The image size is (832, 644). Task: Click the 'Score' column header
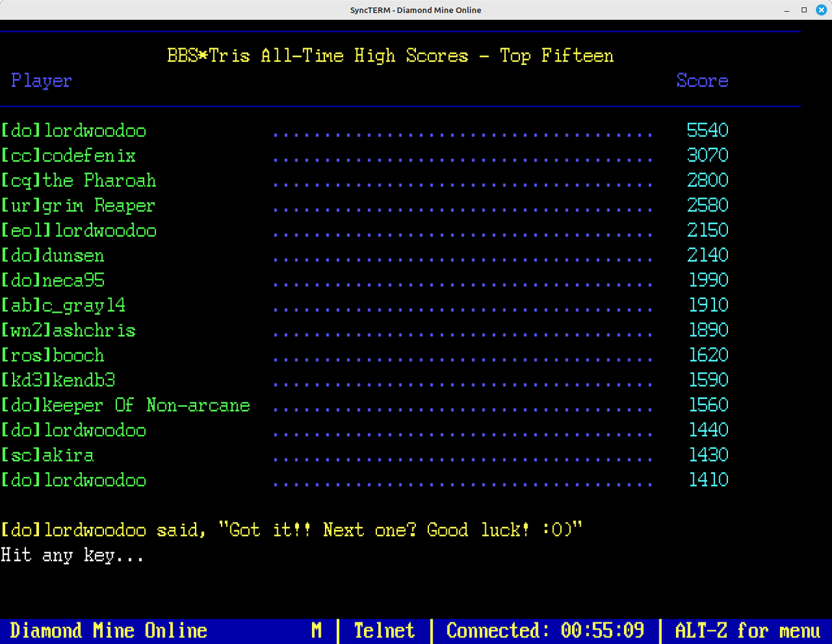click(x=702, y=81)
